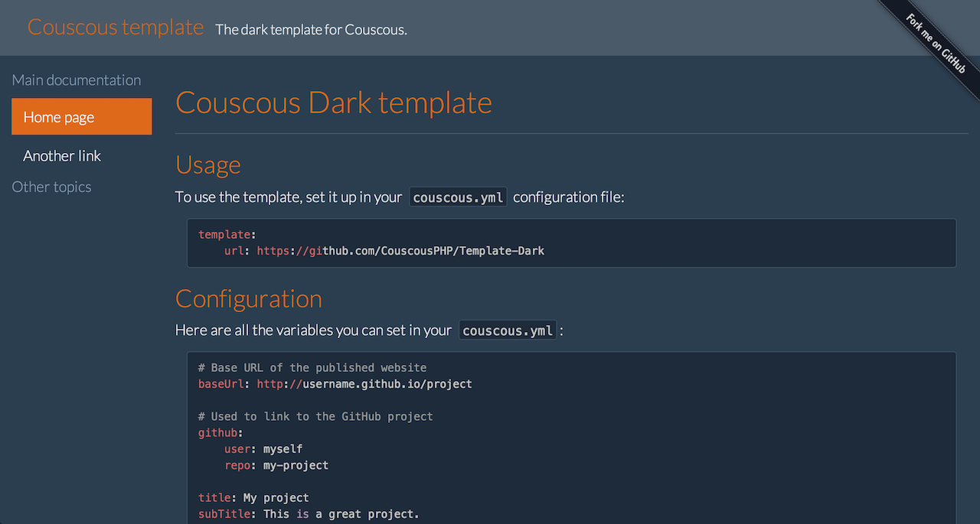Click the repo: my-project line
980x524 pixels.
coord(276,465)
